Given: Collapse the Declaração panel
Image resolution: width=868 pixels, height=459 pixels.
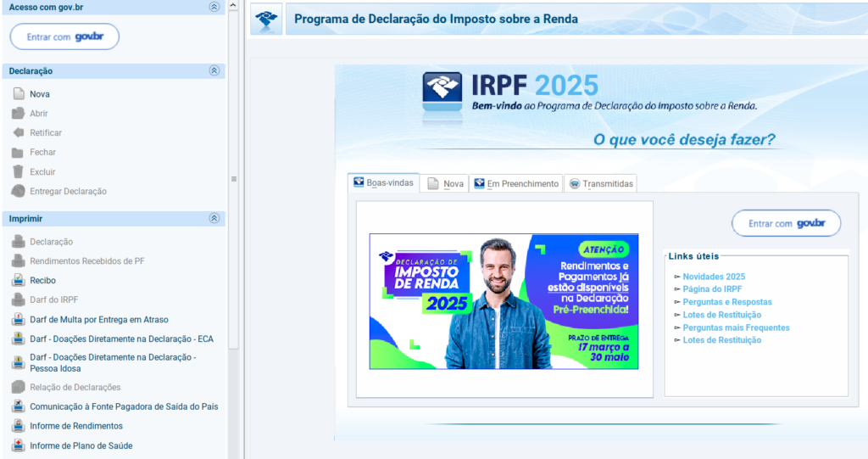Looking at the screenshot, I should 214,70.
